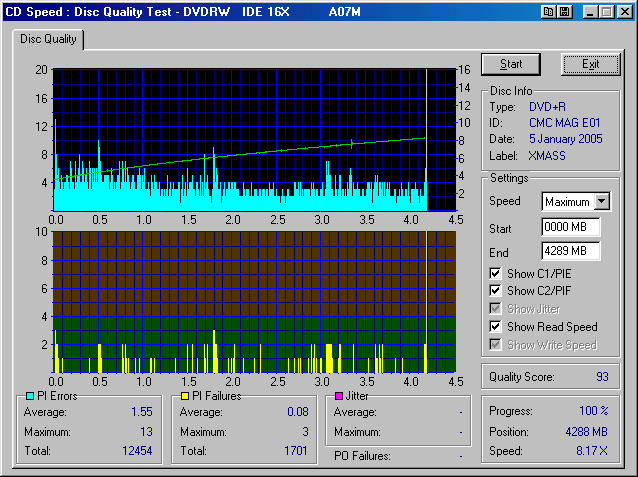Toggle the grayed Show Jitter checkbox
Screen dimensions: 638x477
(495, 309)
